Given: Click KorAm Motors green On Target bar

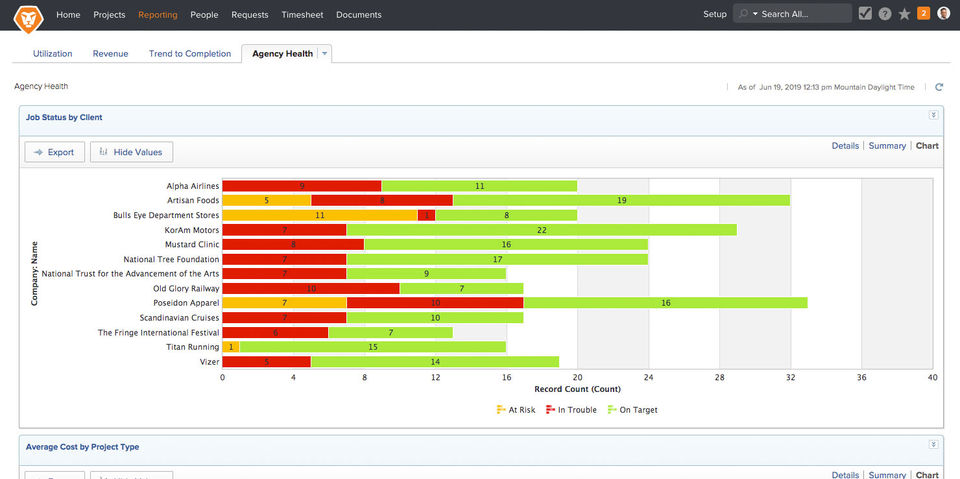Looking at the screenshot, I should (x=541, y=230).
